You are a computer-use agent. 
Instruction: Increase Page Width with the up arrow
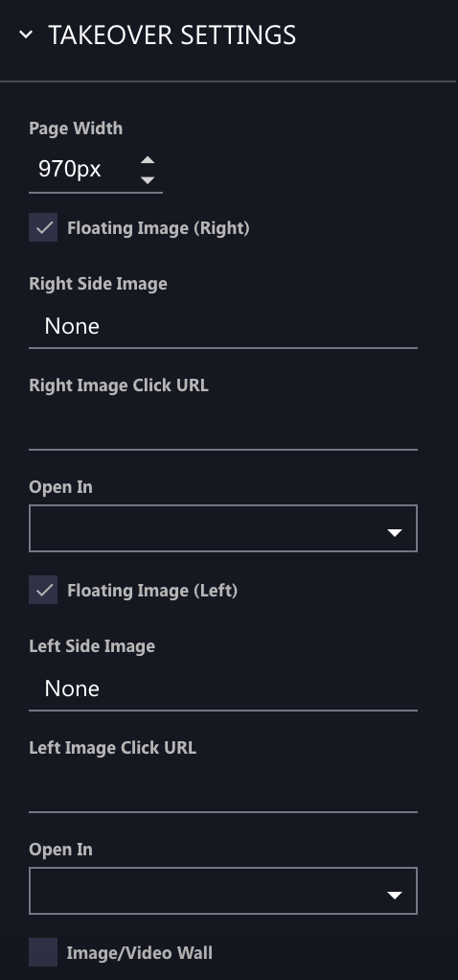148,160
